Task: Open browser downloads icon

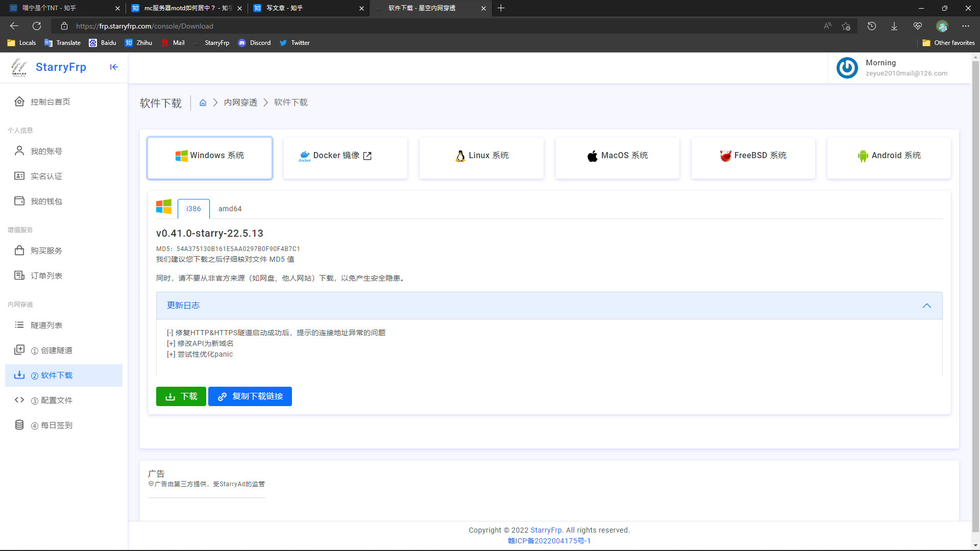Action: click(x=894, y=26)
